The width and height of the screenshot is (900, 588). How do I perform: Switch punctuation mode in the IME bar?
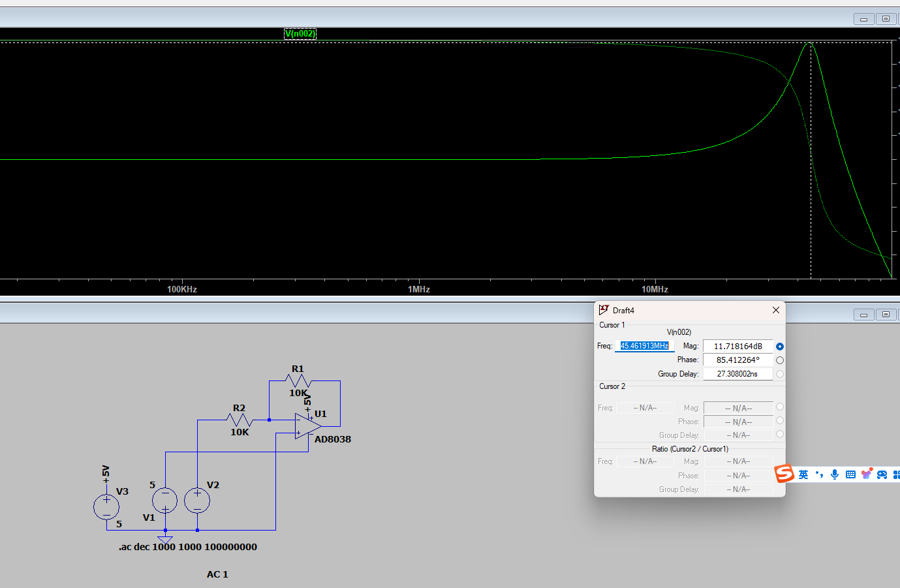[819, 474]
